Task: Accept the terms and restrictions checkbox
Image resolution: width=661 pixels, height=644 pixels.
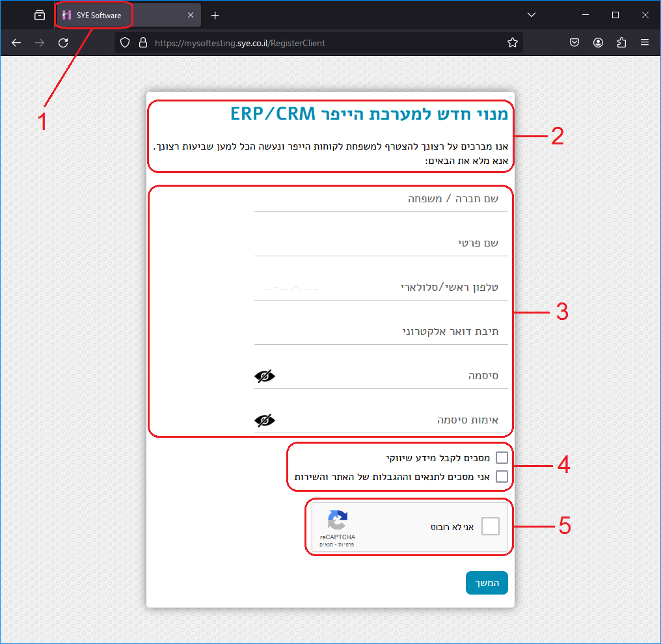Action: [502, 477]
